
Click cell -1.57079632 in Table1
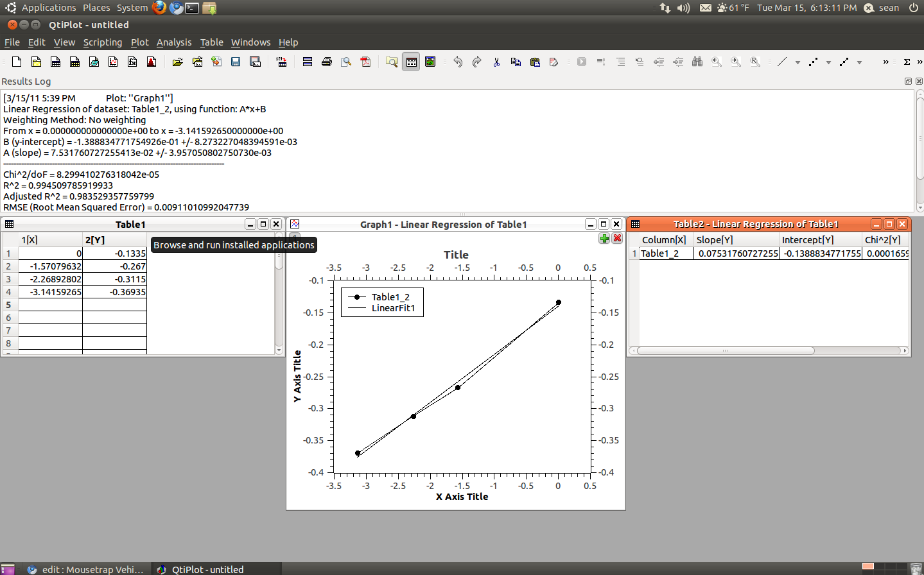(51, 266)
